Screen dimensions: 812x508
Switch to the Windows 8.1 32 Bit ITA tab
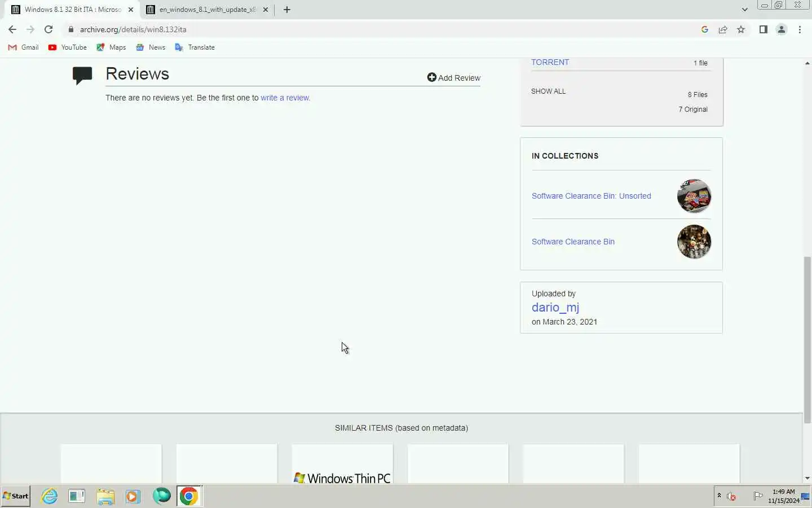(x=73, y=10)
